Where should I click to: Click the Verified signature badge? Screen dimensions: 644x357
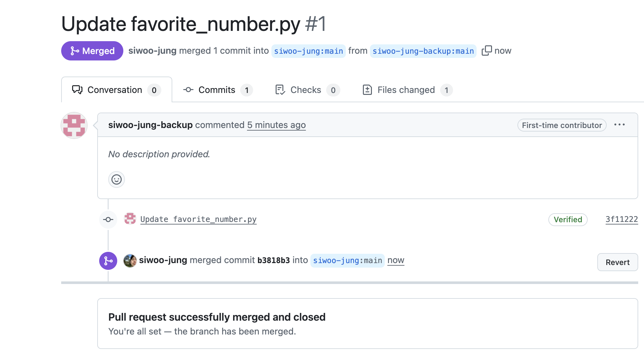(x=568, y=220)
